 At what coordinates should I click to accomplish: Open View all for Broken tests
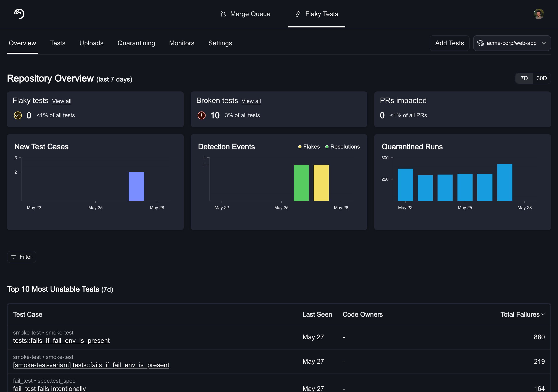[x=251, y=101]
